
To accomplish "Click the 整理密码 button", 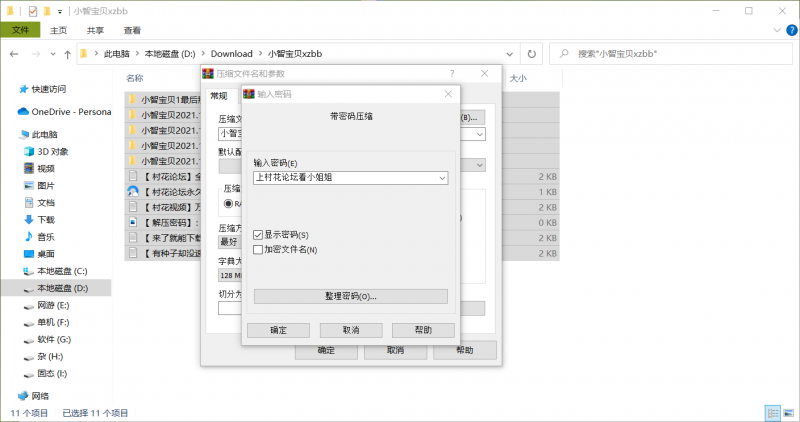I will (x=350, y=296).
